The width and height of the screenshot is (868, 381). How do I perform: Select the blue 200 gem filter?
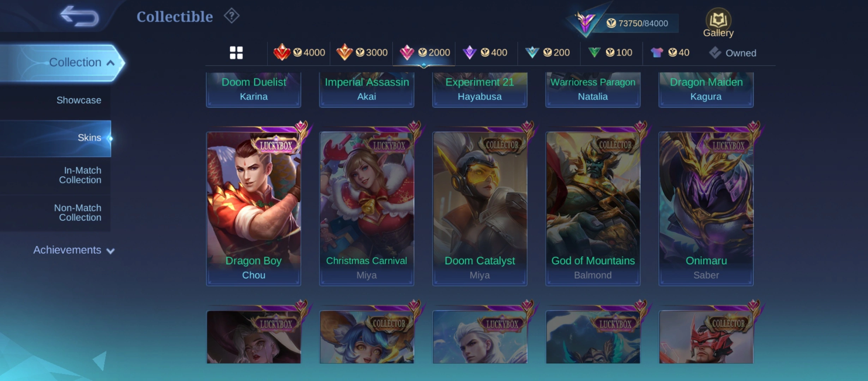coord(547,53)
